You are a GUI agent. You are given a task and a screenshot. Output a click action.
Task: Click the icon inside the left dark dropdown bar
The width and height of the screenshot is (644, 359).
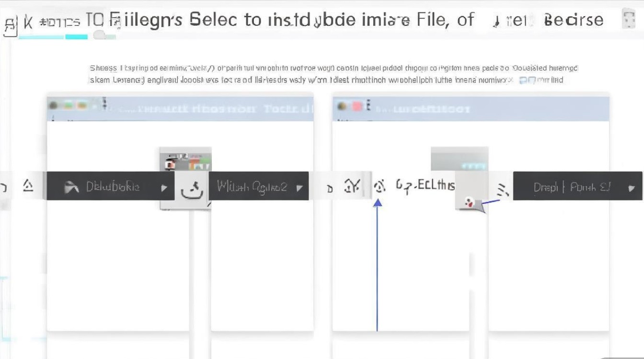(x=71, y=187)
